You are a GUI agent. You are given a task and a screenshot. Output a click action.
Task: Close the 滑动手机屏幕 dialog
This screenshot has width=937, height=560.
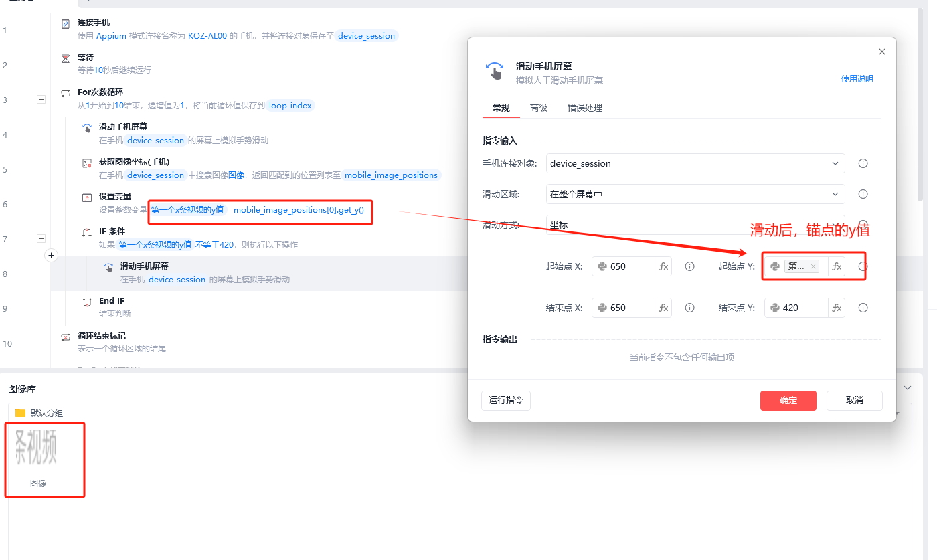882,52
